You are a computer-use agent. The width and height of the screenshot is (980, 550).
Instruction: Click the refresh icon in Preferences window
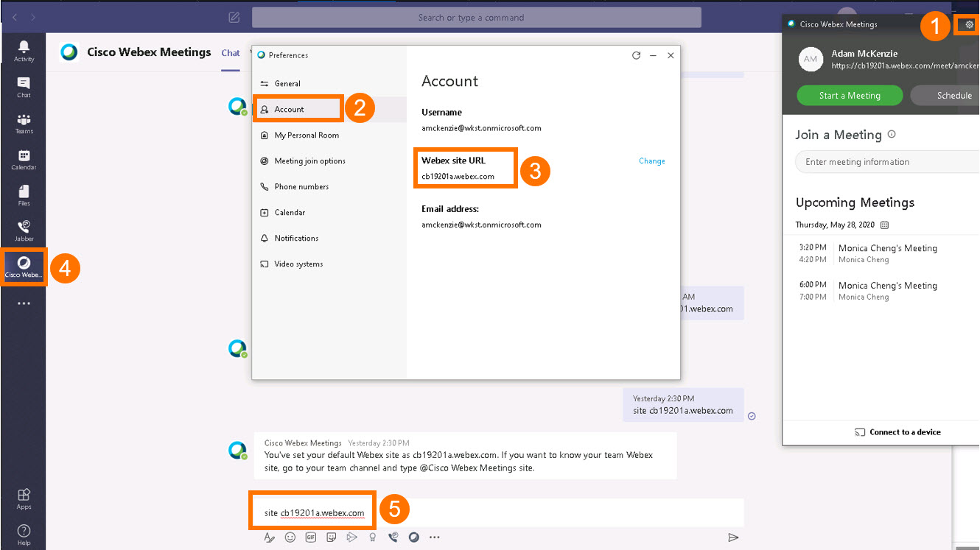(x=636, y=55)
